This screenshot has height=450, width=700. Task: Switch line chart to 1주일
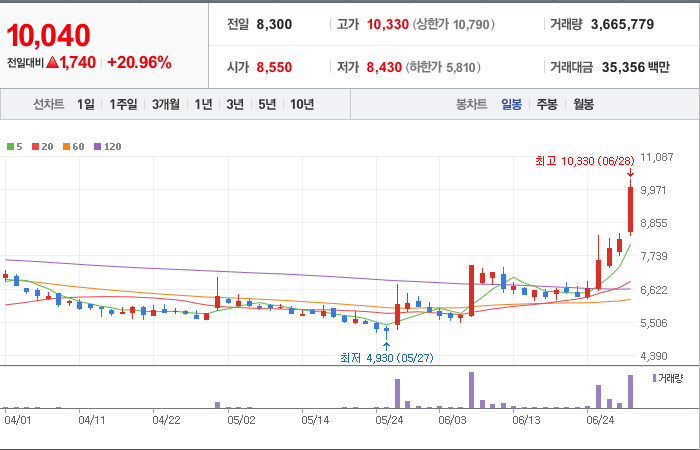(123, 104)
